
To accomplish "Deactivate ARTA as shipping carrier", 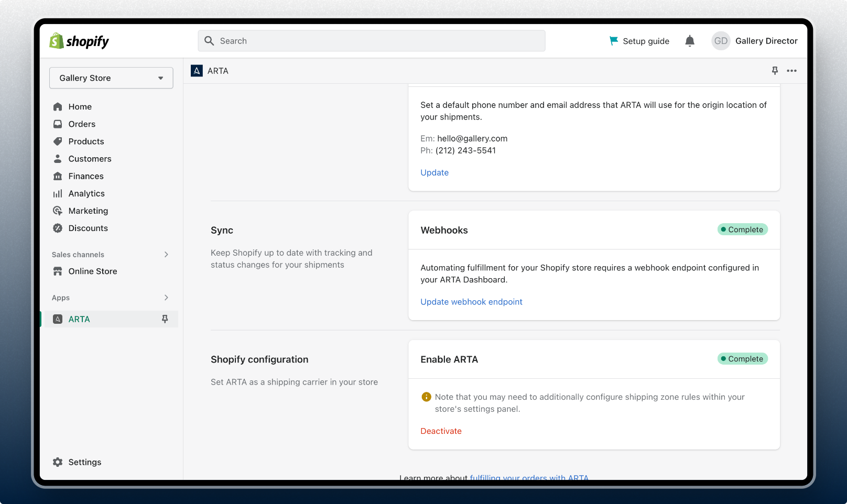I will [441, 431].
